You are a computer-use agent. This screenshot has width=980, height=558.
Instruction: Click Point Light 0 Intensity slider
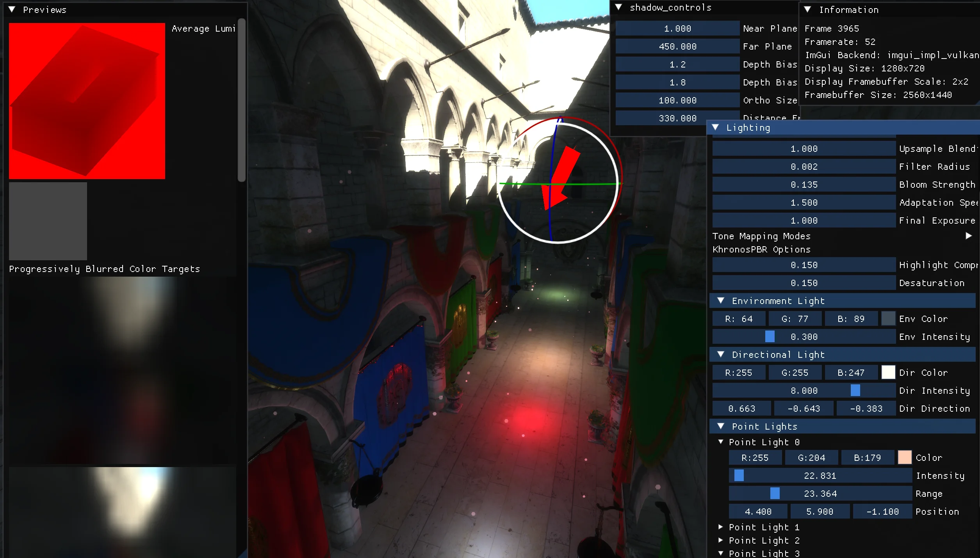(820, 475)
